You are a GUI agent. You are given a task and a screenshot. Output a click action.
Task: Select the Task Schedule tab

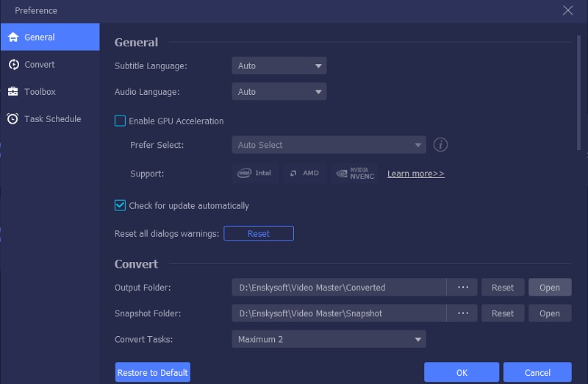pos(52,119)
